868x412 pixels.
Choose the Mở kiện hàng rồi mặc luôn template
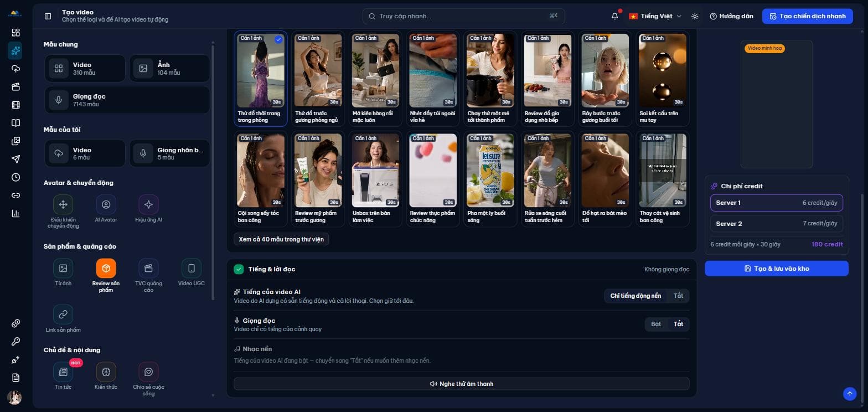pos(375,79)
